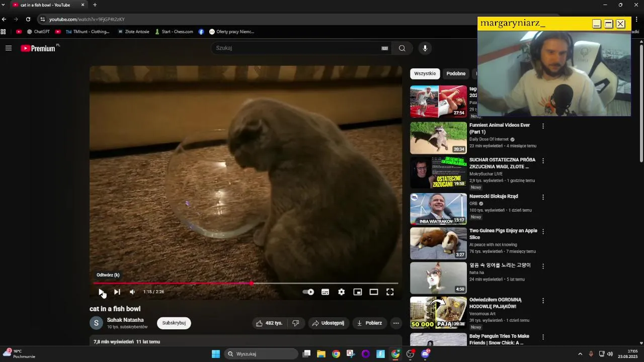Open a new browser tab
The height and width of the screenshot is (362, 644).
(x=95, y=5)
